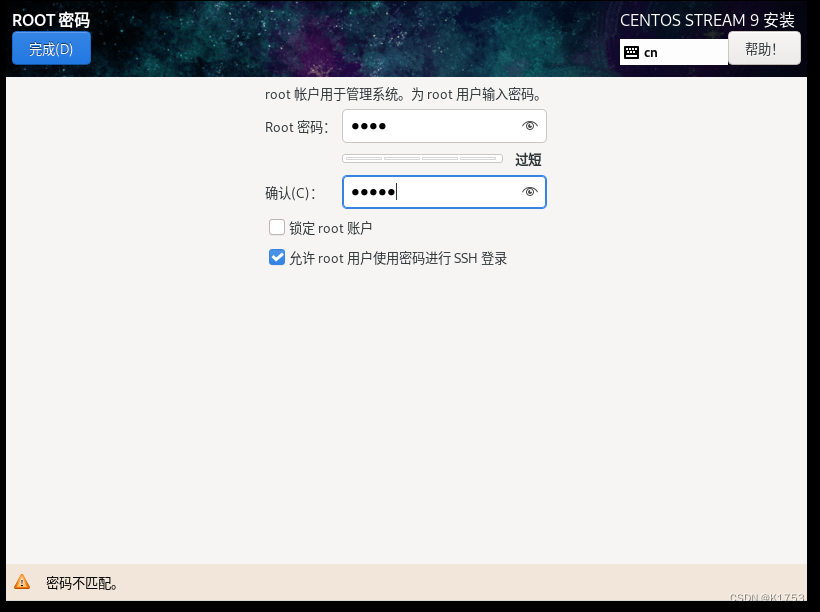Open the 帮助! help button
Viewport: 820px width, 612px height.
click(x=764, y=49)
